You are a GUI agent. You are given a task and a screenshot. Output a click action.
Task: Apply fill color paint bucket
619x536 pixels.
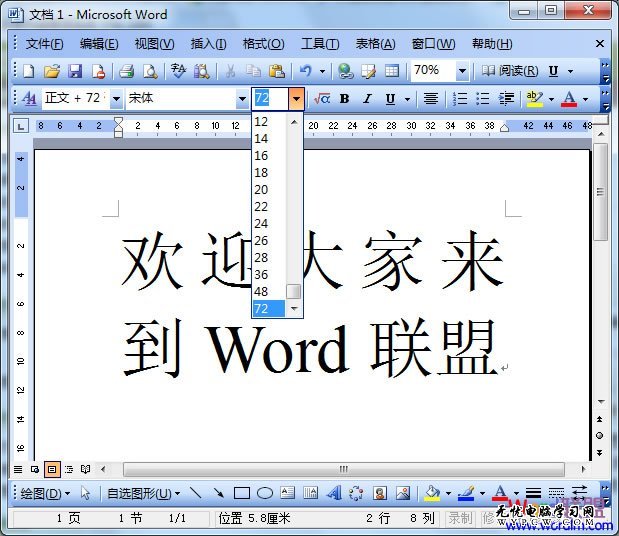coord(431,493)
